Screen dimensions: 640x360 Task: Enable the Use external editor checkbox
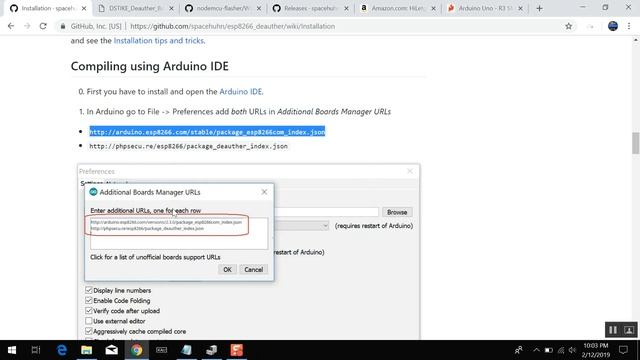[89, 321]
